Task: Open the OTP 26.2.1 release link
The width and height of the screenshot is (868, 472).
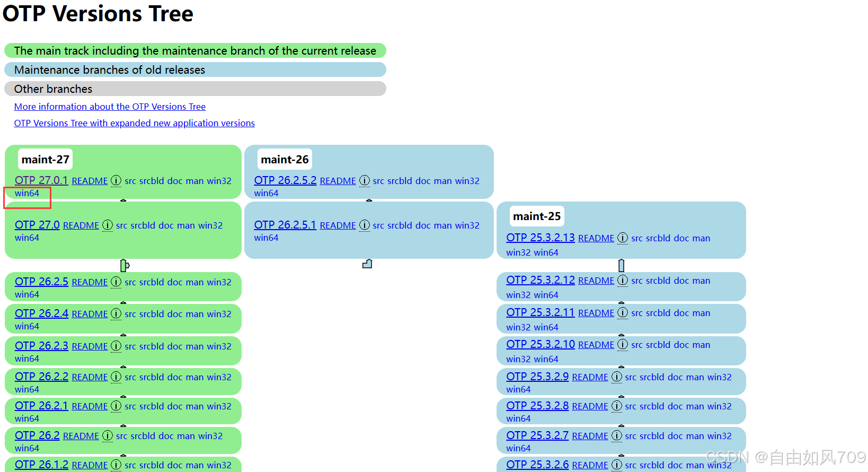Action: [41, 406]
